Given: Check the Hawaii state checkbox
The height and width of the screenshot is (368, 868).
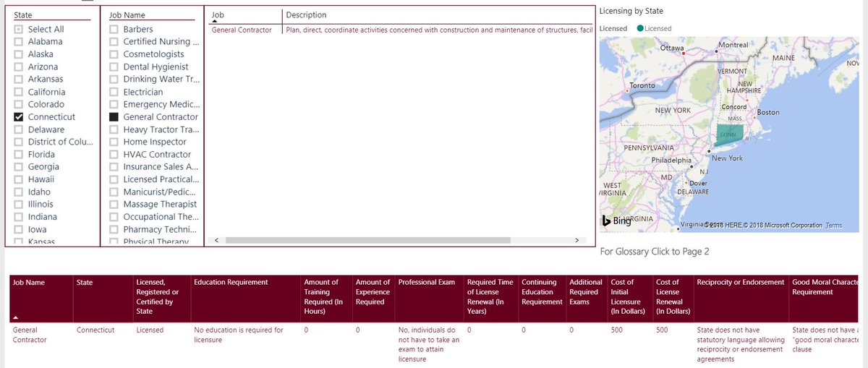Looking at the screenshot, I should (19, 179).
